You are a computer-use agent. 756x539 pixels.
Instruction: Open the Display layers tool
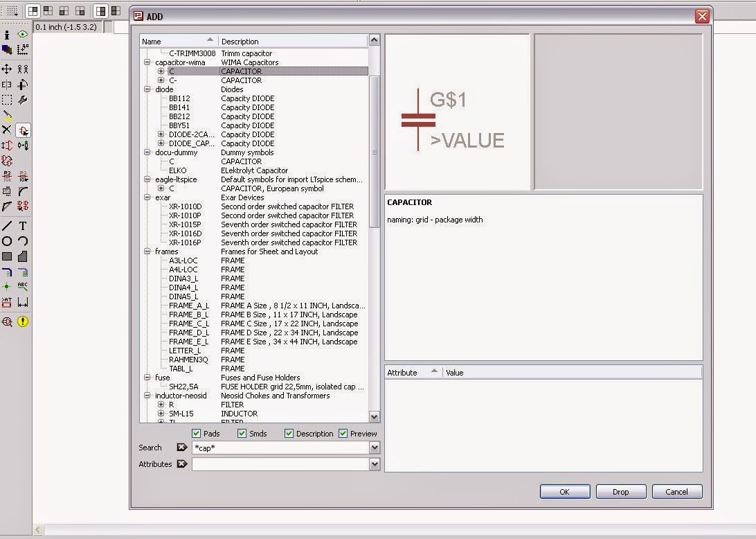tap(7, 49)
